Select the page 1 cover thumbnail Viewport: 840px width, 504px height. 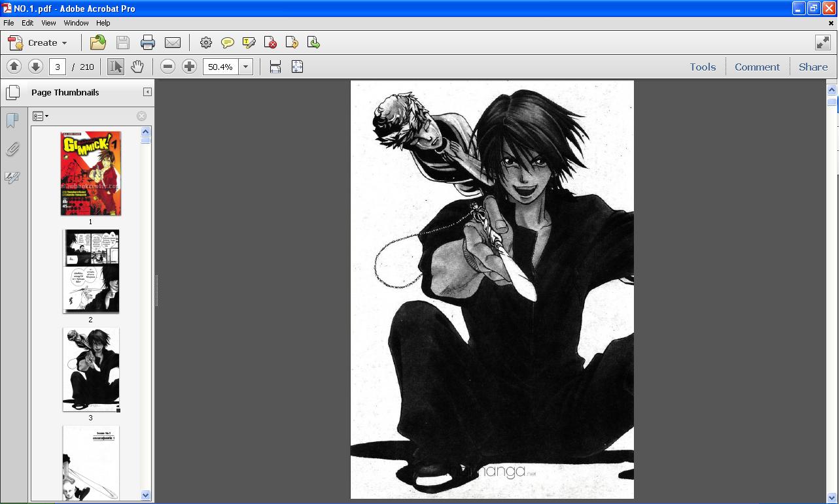tap(91, 173)
